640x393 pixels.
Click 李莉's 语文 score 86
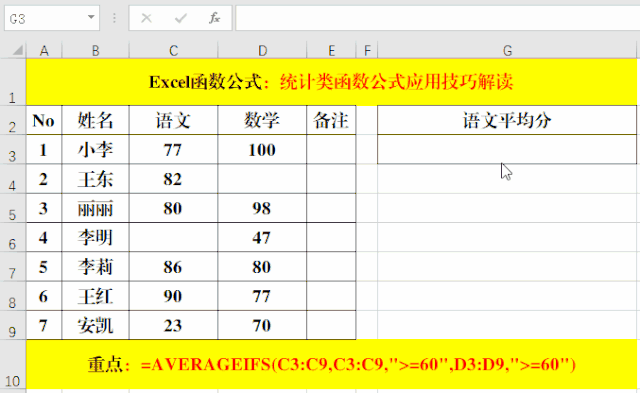173,266
